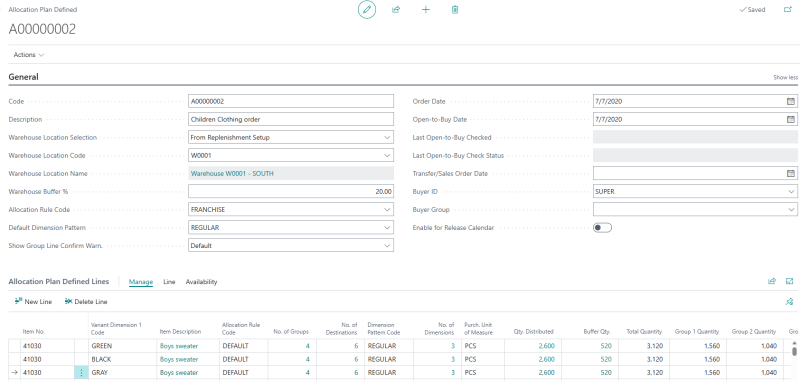Open Boys sweater link in BLACK row
This screenshot has width=800, height=381.
pos(179,359)
